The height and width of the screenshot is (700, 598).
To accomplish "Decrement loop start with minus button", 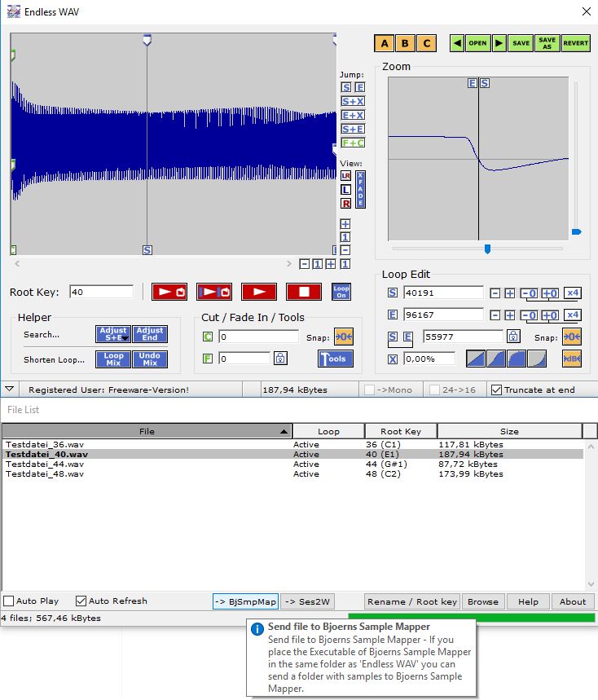I will (495, 293).
